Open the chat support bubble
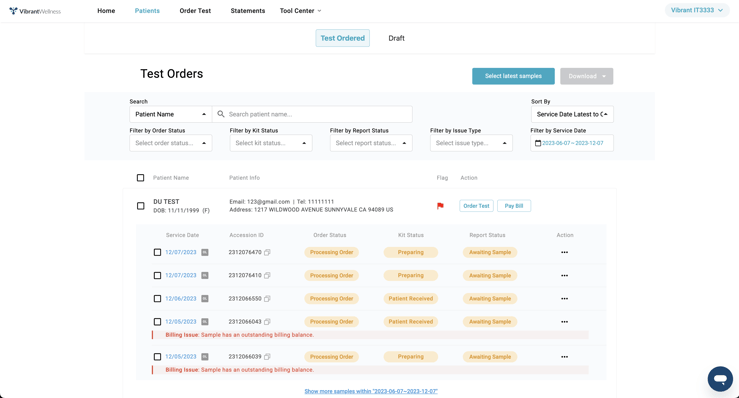 coord(720,379)
